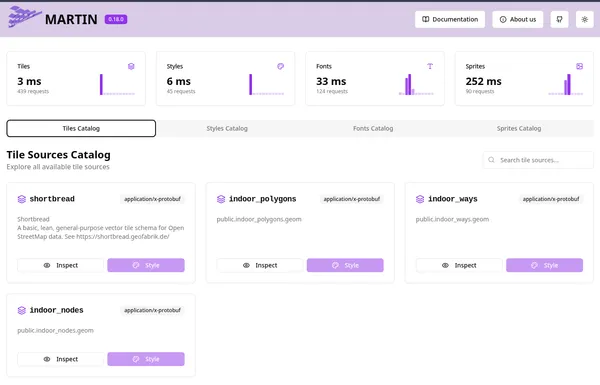This screenshot has width=600, height=385.
Task: Click the Tiles layer icon in stats card
Action: click(131, 67)
